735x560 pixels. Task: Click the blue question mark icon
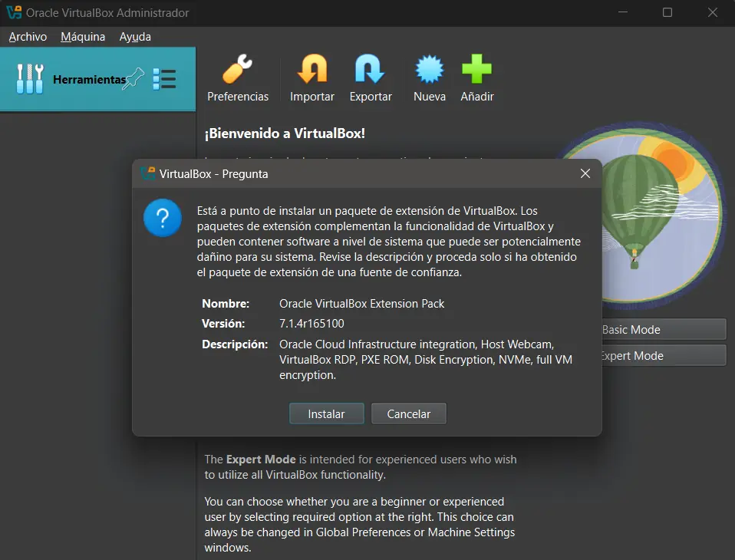click(163, 218)
